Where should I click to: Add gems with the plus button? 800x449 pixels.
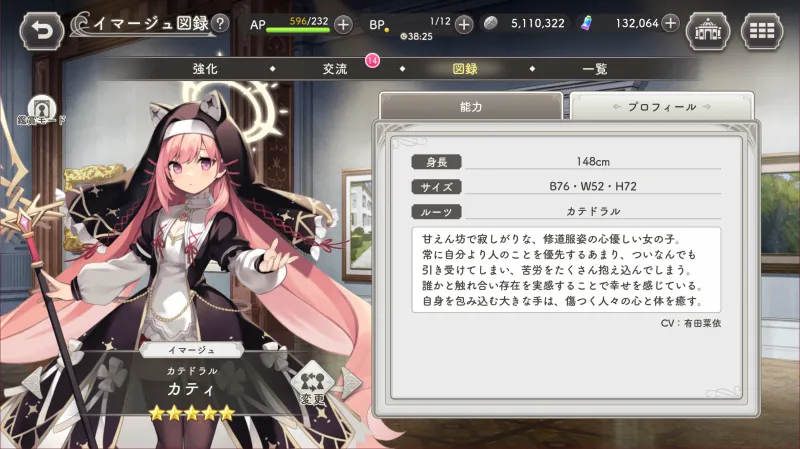coord(670,23)
